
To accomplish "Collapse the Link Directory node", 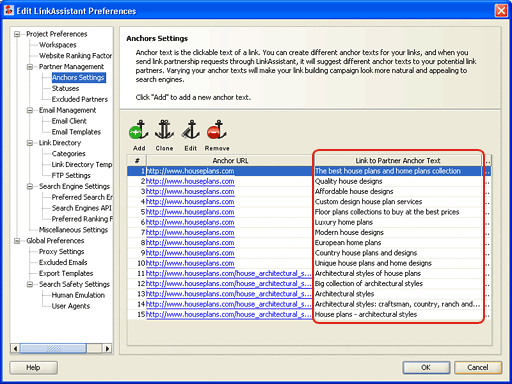I will 30,143.
